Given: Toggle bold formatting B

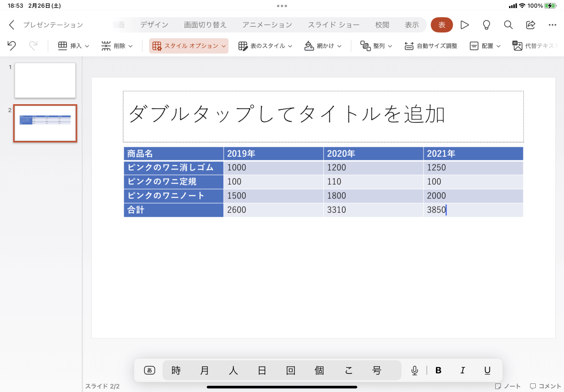Looking at the screenshot, I should pyautogui.click(x=438, y=370).
